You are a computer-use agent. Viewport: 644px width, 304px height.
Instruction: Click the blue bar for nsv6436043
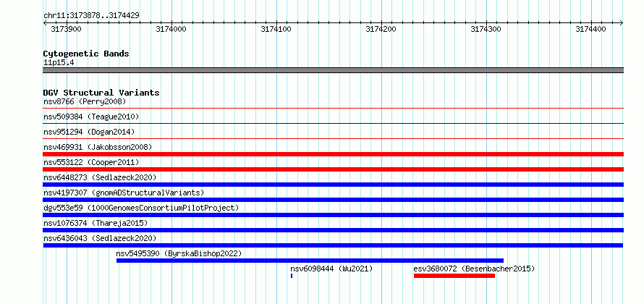pos(333,245)
